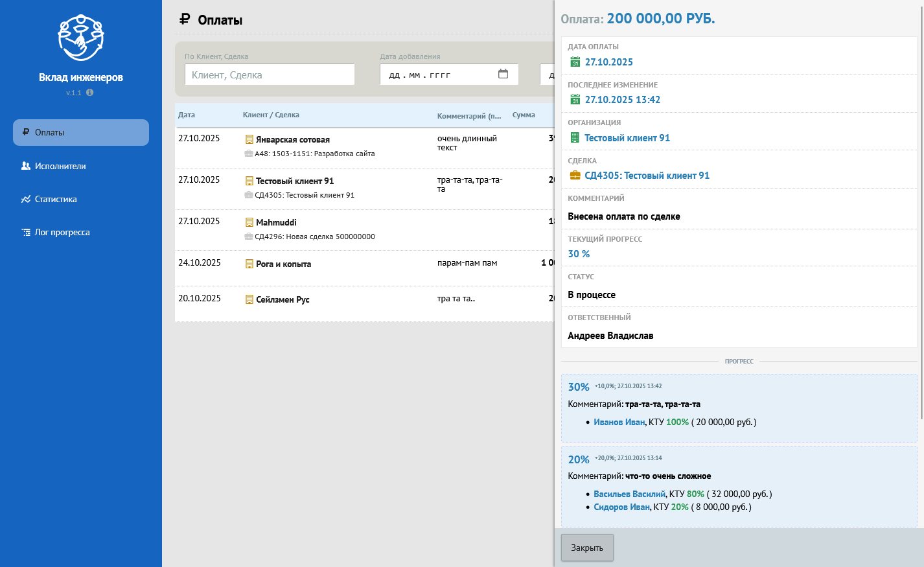The height and width of the screenshot is (567, 924).
Task: Open the Статистика section
Action: [x=56, y=199]
